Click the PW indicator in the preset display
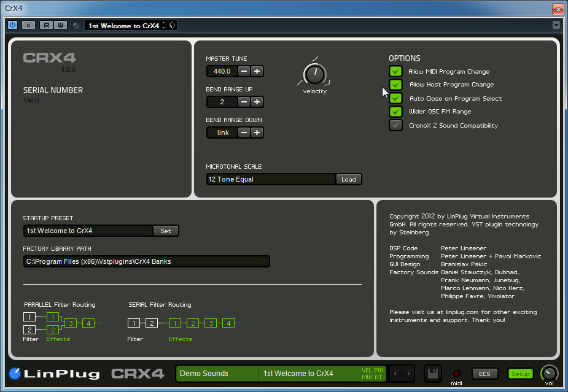 378,371
